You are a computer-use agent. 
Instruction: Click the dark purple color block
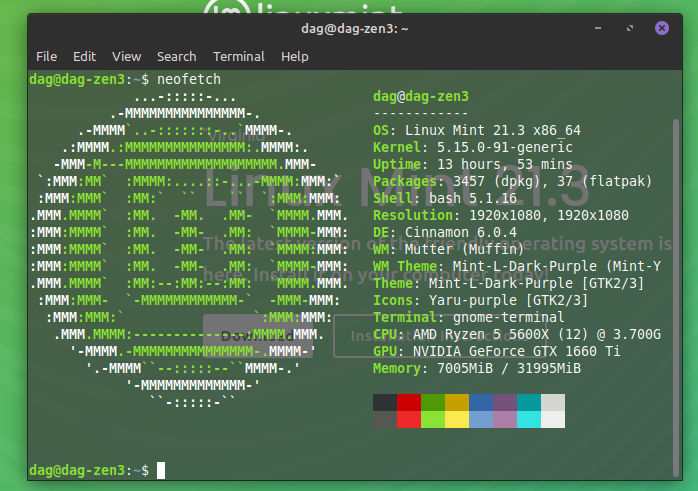pyautogui.click(x=506, y=402)
